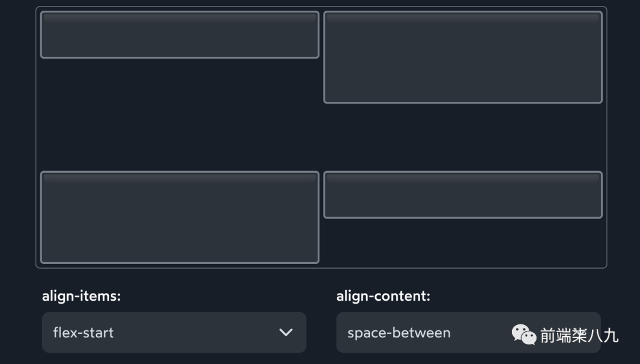Click the "flex-start" value text
Image resolution: width=640 pixels, height=364 pixels.
[83, 333]
